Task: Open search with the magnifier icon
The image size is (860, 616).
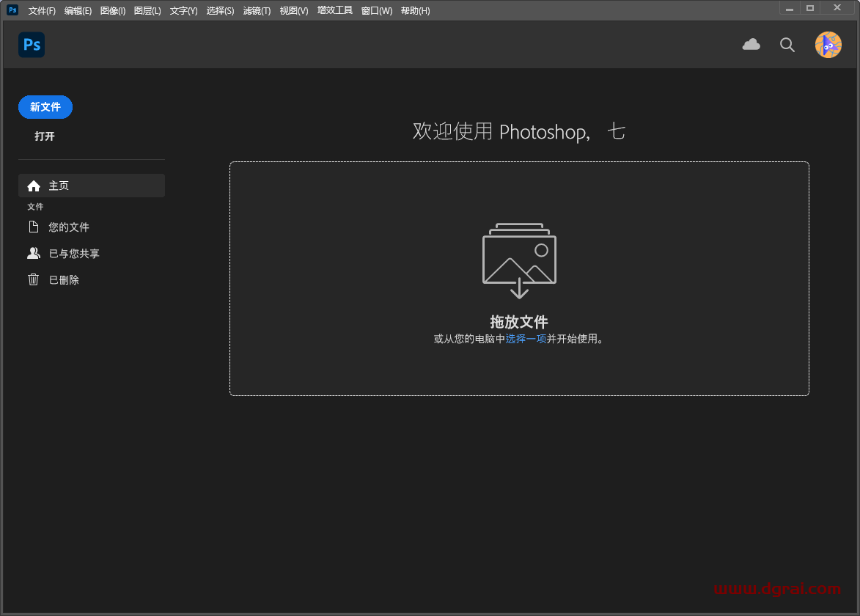Action: pos(787,45)
